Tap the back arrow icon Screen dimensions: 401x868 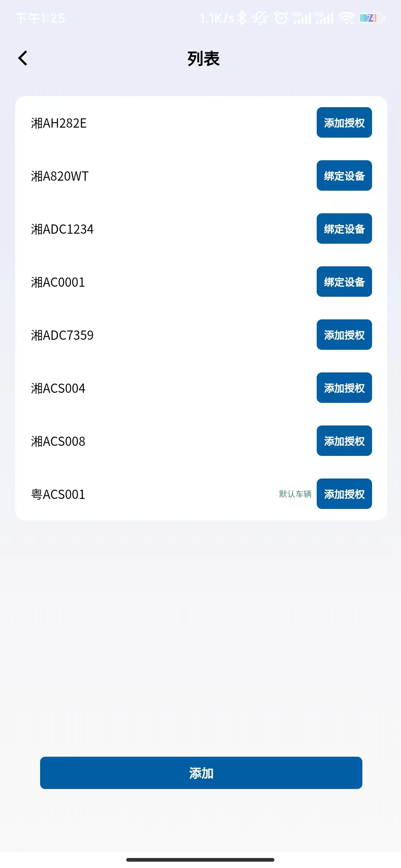[23, 58]
